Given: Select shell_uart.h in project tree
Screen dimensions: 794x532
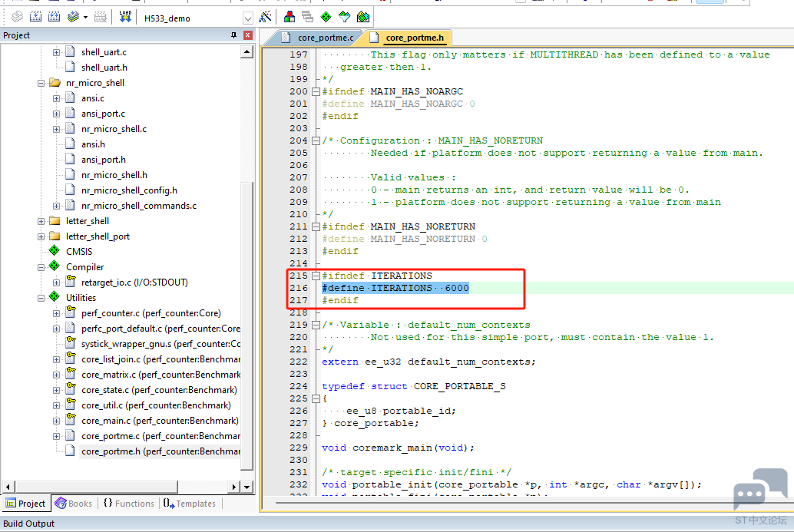Looking at the screenshot, I should coord(104,68).
